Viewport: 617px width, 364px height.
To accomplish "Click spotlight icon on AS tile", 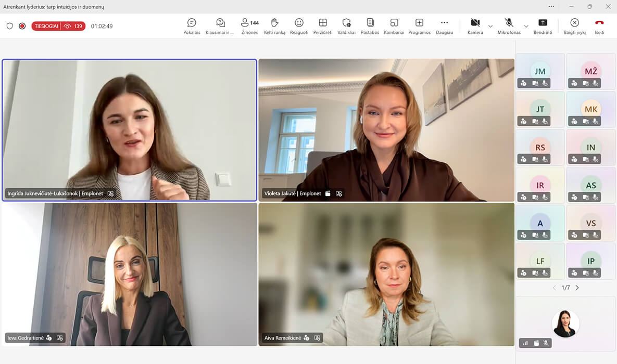I will point(574,197).
